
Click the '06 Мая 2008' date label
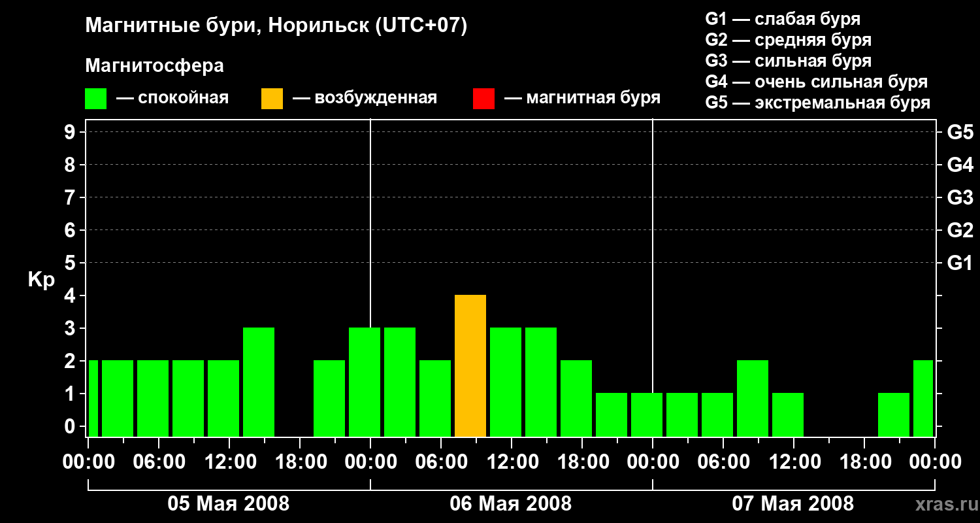pyautogui.click(x=511, y=504)
